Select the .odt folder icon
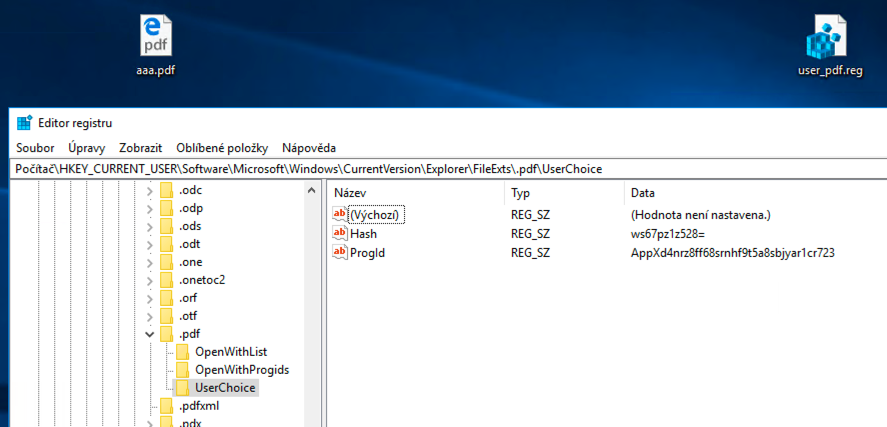The image size is (887, 427). [166, 245]
